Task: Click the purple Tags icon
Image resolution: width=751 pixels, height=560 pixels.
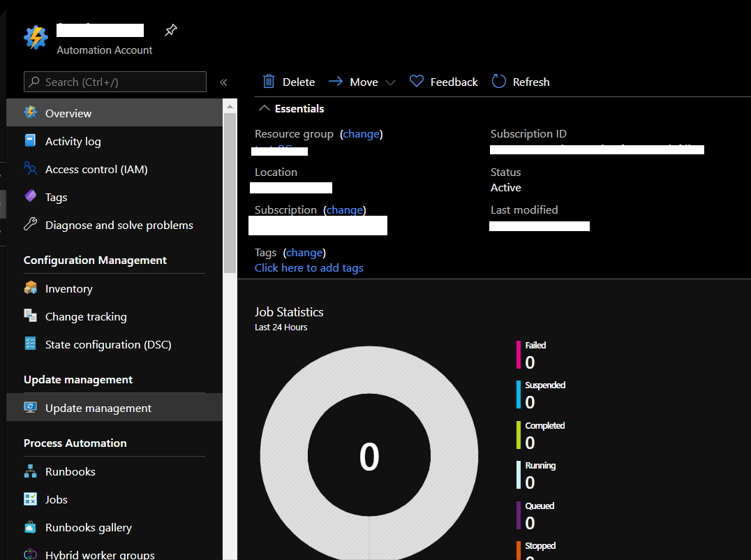Action: (x=30, y=196)
